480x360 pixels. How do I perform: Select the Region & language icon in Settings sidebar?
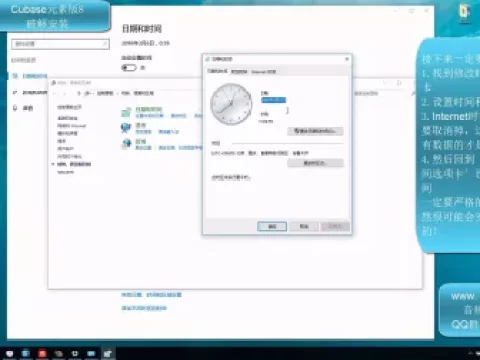(x=15, y=92)
